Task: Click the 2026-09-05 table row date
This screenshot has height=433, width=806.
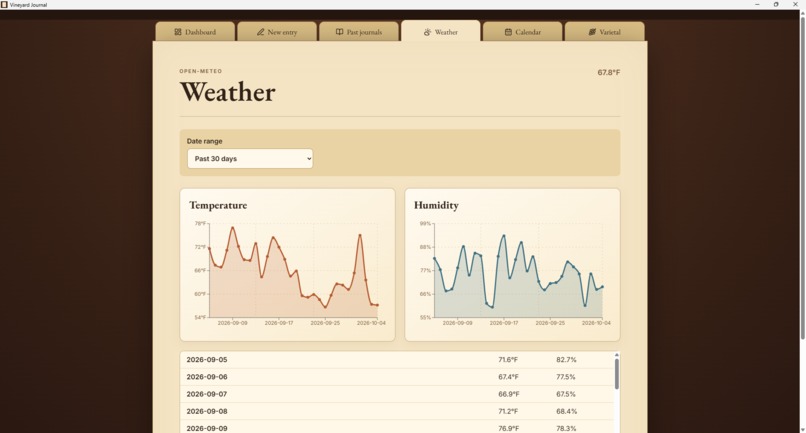Action: [207, 359]
